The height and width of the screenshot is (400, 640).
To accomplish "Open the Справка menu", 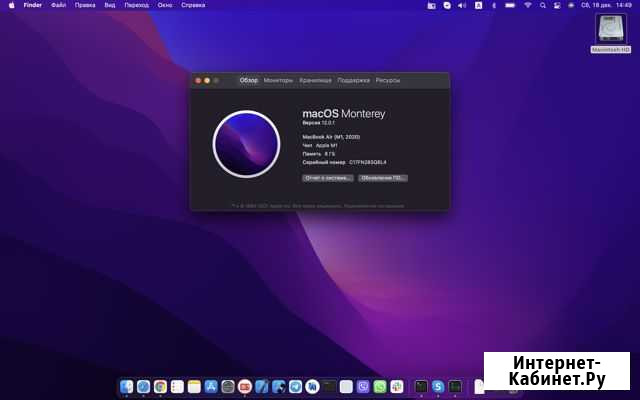I will coord(193,5).
